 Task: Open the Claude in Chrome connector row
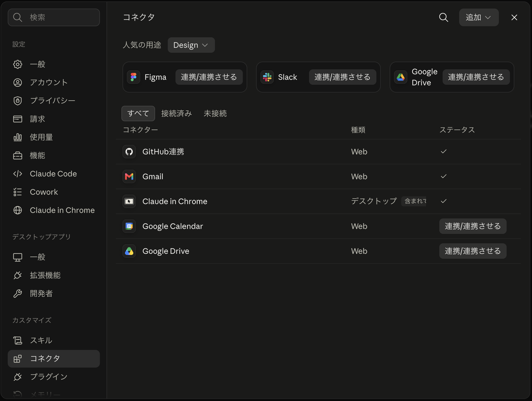click(318, 201)
